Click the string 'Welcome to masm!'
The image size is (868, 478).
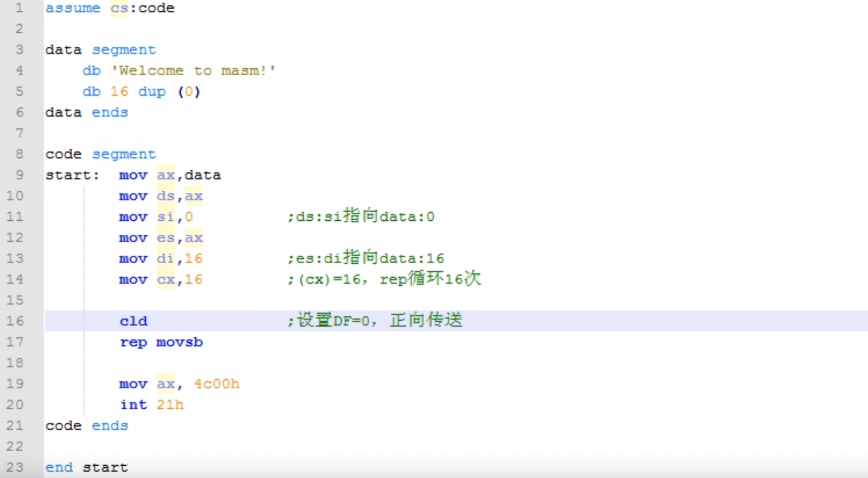pyautogui.click(x=193, y=71)
